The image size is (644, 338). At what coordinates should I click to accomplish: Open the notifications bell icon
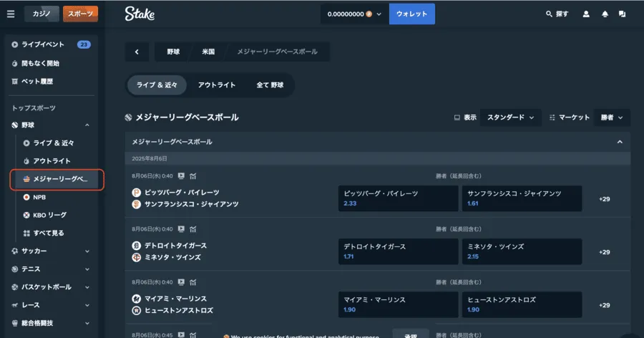605,14
